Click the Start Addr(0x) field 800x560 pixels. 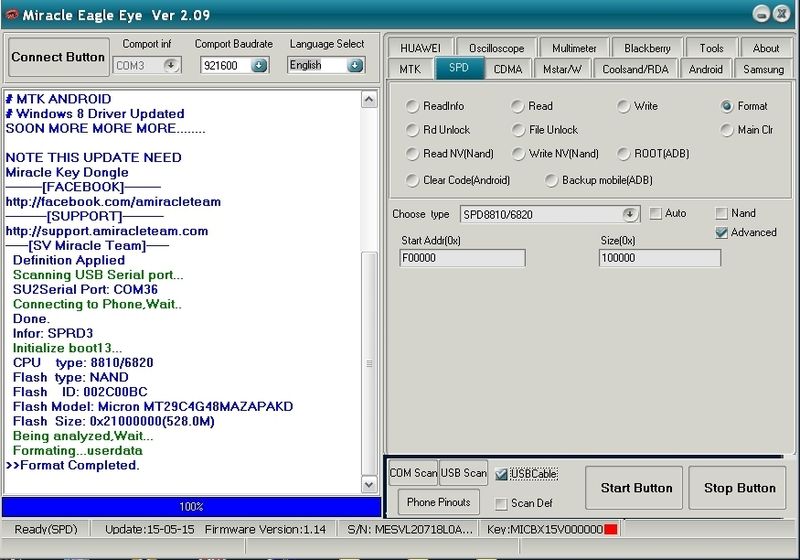pyautogui.click(x=462, y=258)
